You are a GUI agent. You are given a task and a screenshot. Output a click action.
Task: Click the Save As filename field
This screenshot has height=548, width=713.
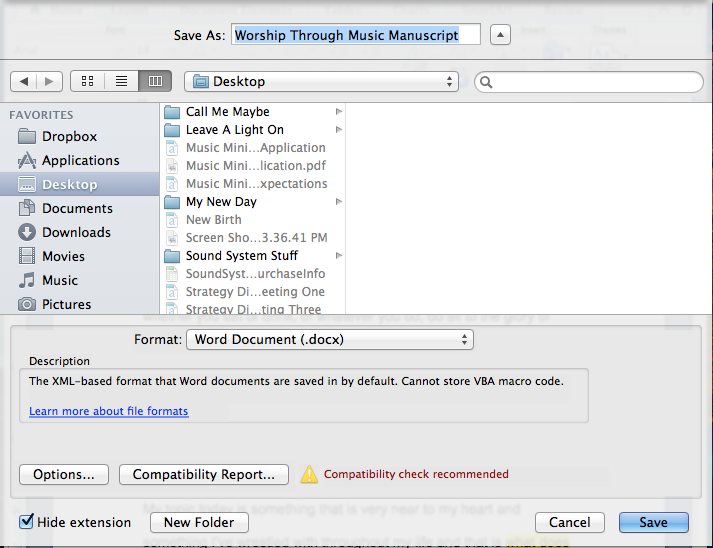click(355, 35)
